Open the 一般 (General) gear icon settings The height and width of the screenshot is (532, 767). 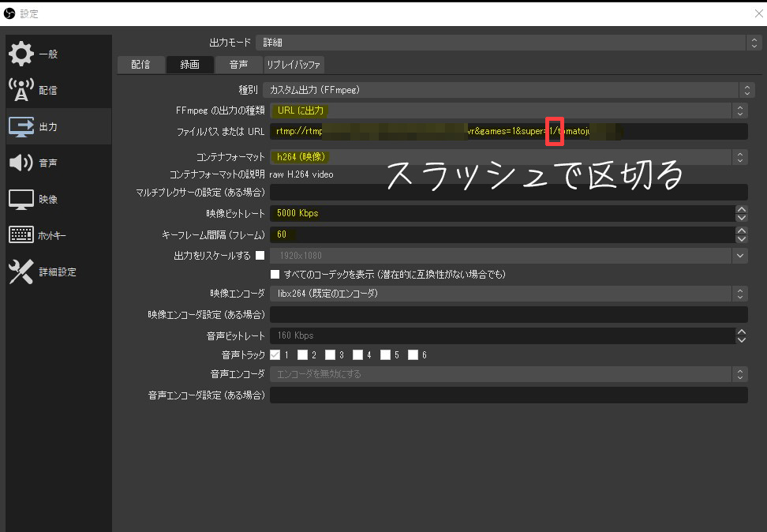click(x=21, y=54)
